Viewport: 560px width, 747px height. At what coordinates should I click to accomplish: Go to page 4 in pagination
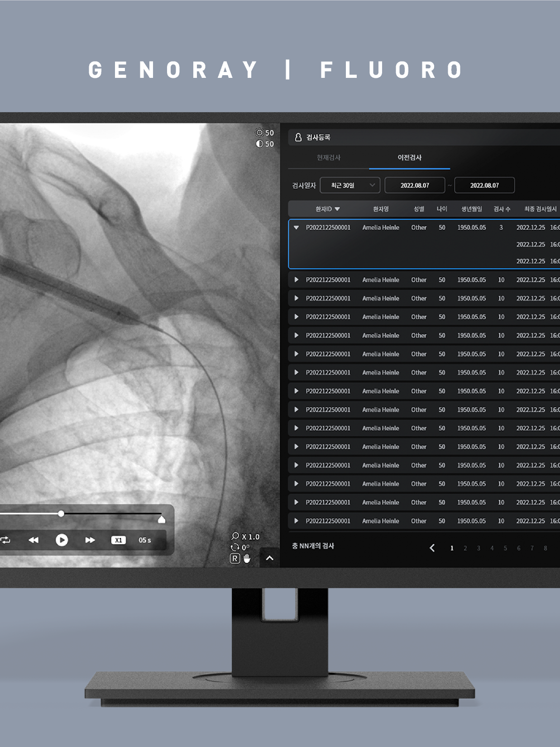pyautogui.click(x=492, y=548)
